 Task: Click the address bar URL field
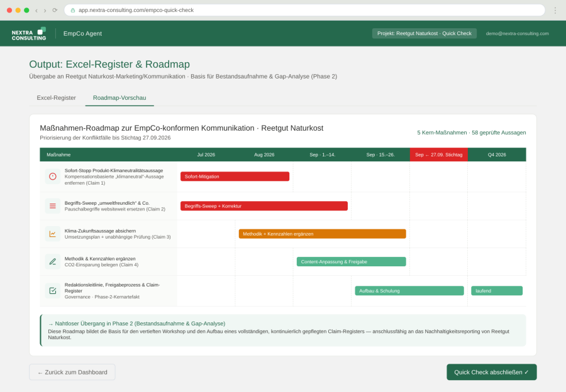pyautogui.click(x=304, y=10)
